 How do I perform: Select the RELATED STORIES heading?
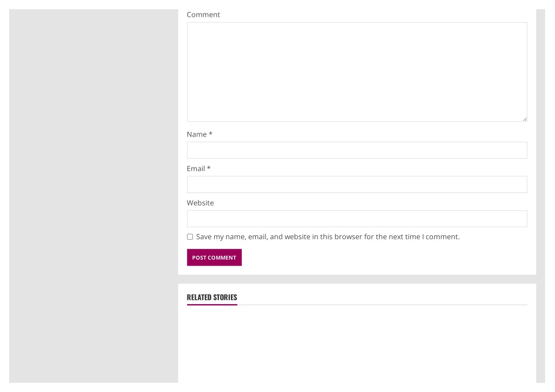212,297
